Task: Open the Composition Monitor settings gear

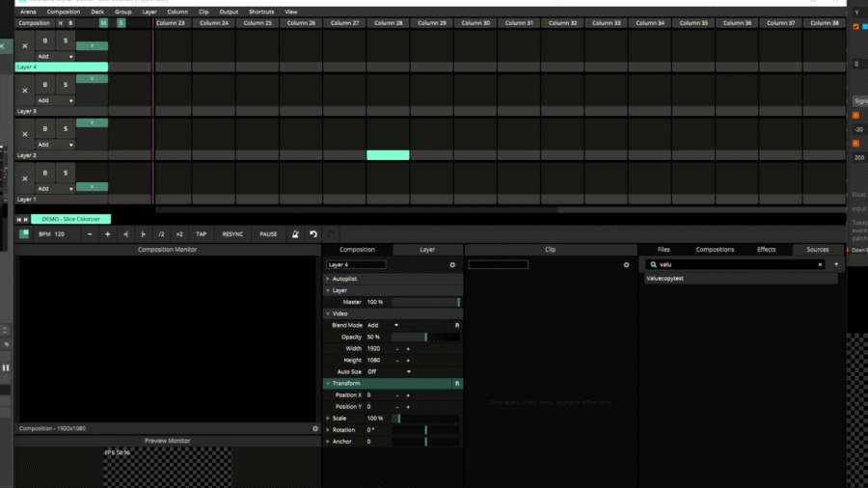Action: click(x=314, y=428)
